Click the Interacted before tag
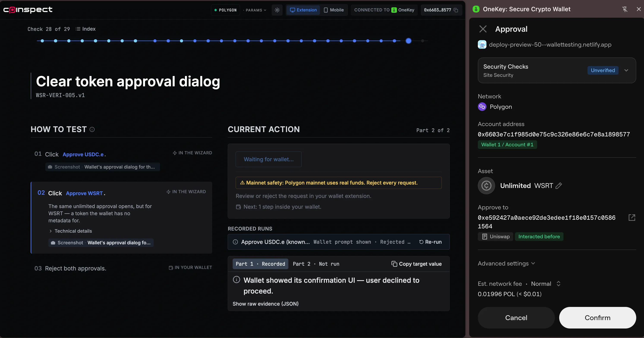 (x=539, y=237)
